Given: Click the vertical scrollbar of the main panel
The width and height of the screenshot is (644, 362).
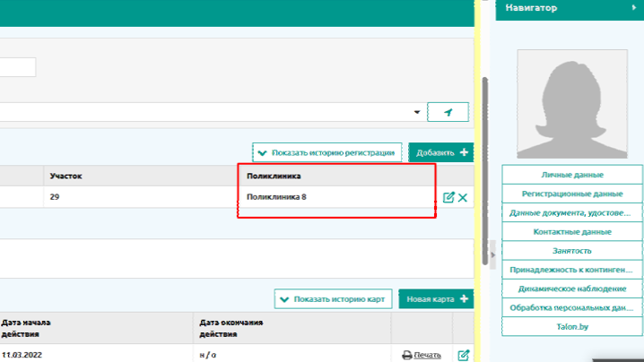Looking at the screenshot, I should pyautogui.click(x=485, y=170).
